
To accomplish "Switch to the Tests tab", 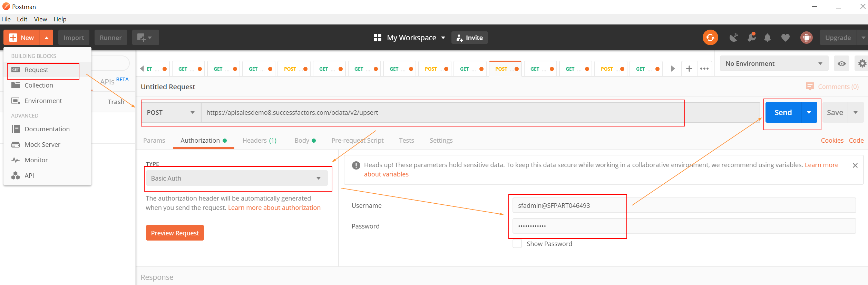I will coord(407,141).
